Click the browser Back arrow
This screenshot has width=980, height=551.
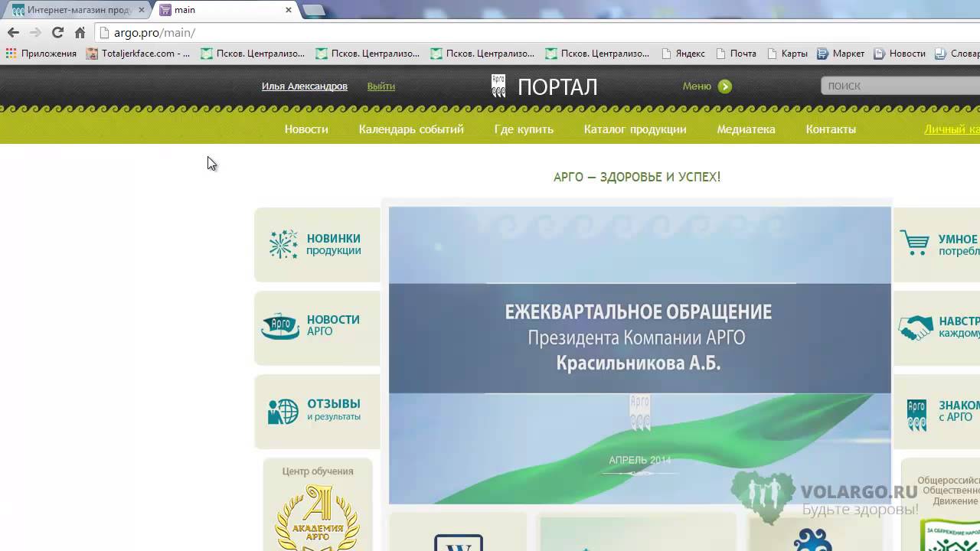pyautogui.click(x=13, y=32)
